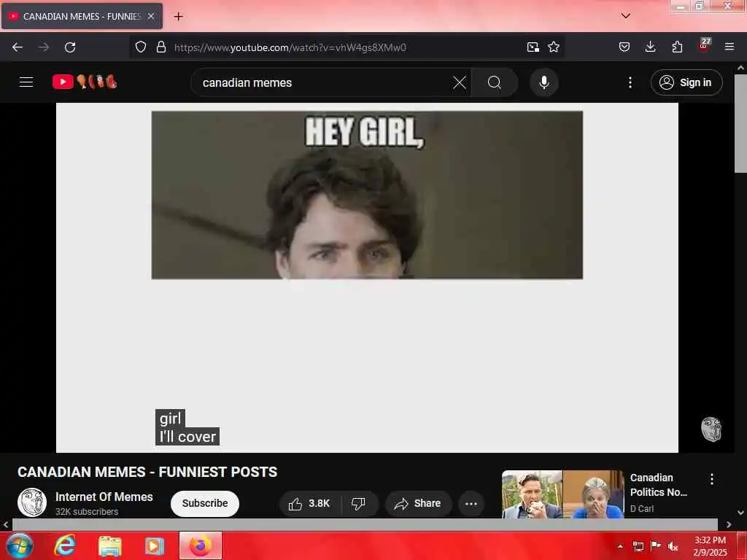
Task: Select the CANADIAN MEMES browser tab
Action: pos(82,16)
